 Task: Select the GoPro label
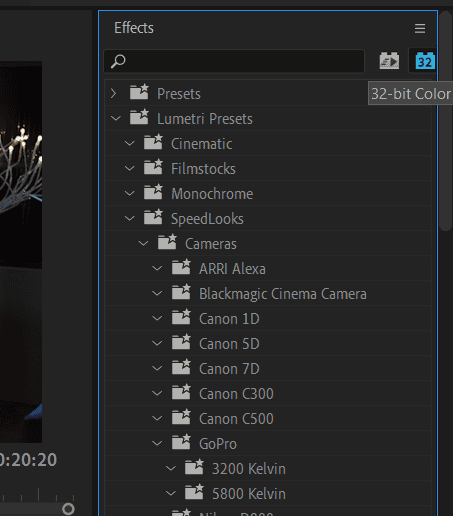click(218, 444)
